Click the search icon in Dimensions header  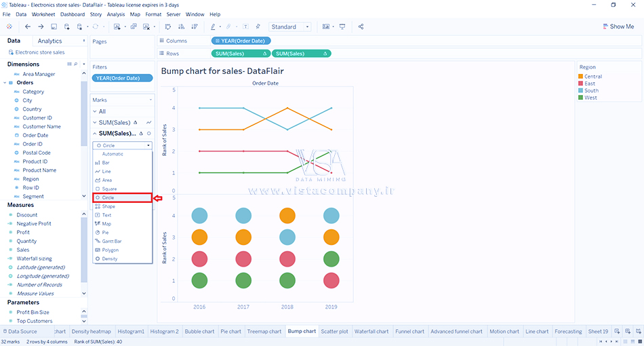[x=75, y=64]
